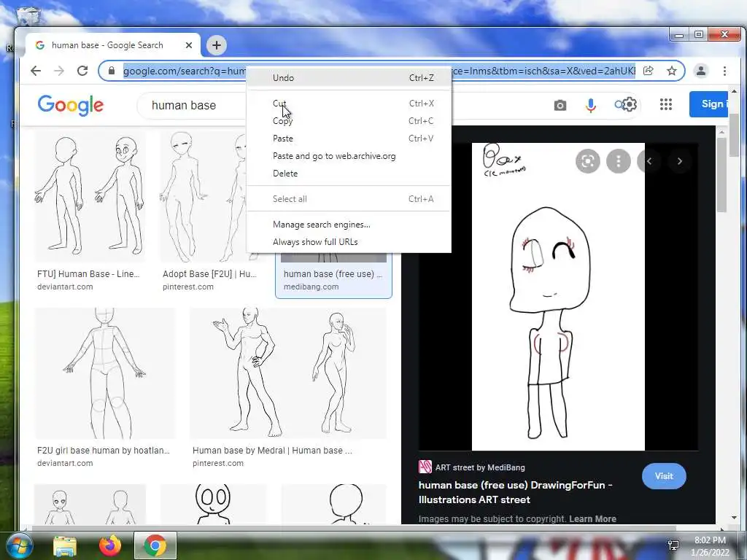
Task: Go to previous image in preview panel
Action: tap(649, 161)
